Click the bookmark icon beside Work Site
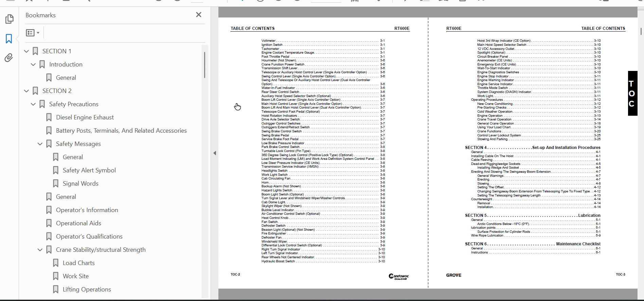Screen dimensions: 644x301 pos(56,276)
